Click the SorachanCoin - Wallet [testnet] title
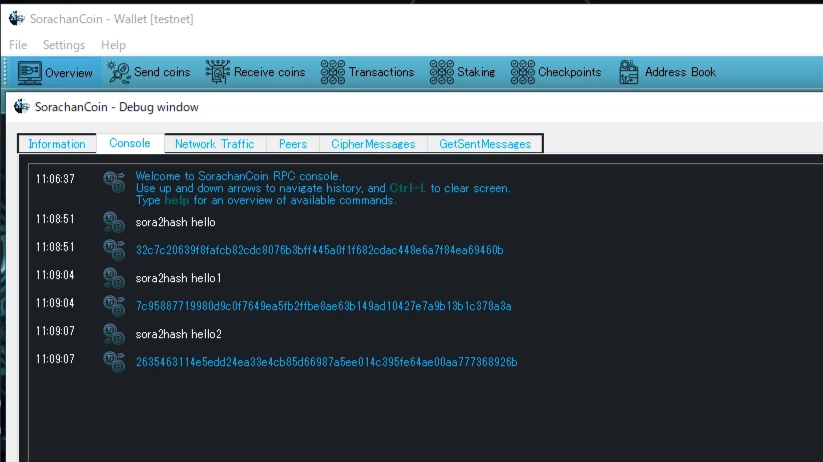The width and height of the screenshot is (823, 462). pos(111,19)
